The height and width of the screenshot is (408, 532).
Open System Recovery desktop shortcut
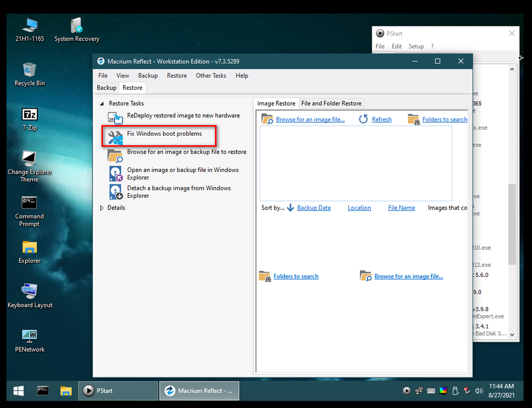click(x=77, y=30)
